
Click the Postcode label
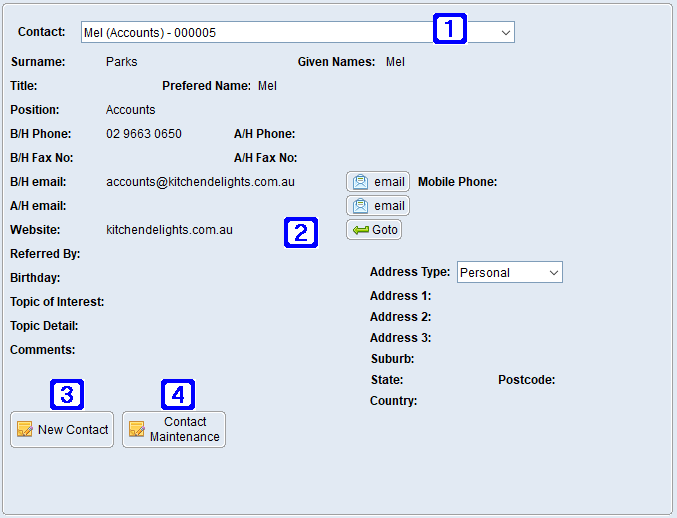point(527,380)
